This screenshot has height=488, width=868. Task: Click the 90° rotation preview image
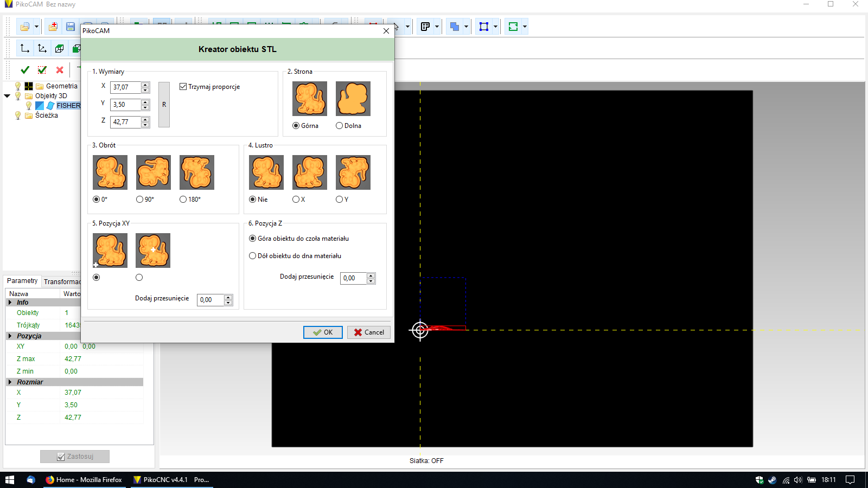pyautogui.click(x=154, y=172)
